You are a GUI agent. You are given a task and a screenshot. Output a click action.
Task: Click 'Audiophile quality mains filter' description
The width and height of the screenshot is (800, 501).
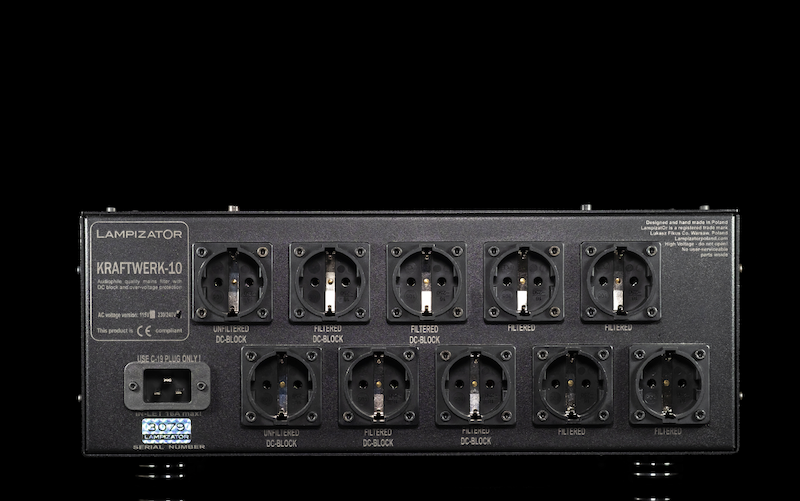point(139,284)
